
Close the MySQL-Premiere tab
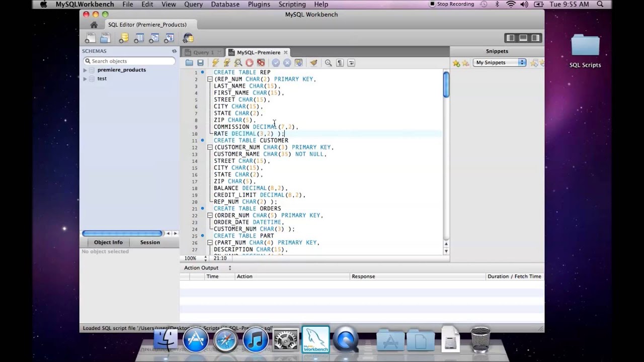(x=285, y=52)
